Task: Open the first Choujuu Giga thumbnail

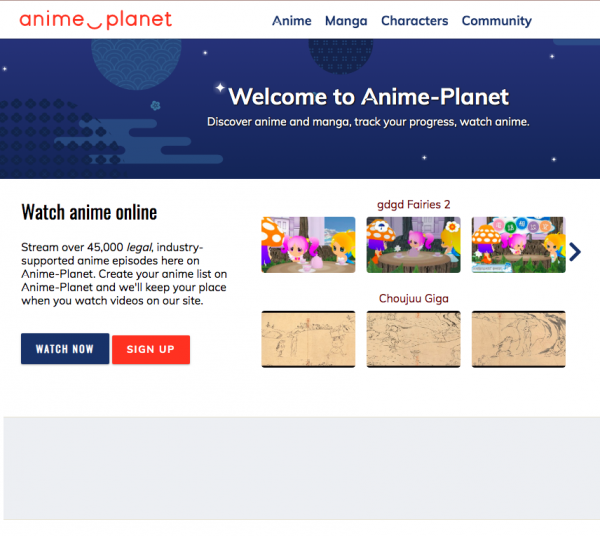Action: 308,339
